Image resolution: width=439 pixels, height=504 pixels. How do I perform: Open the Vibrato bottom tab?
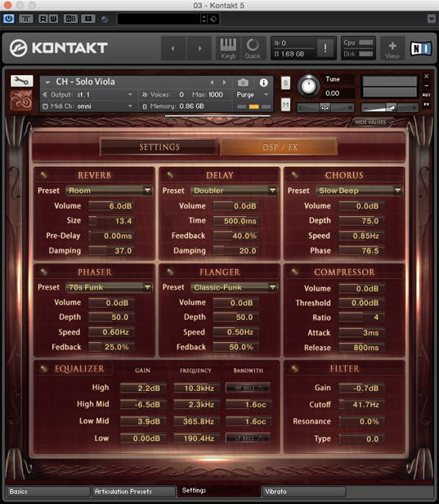pyautogui.click(x=304, y=492)
